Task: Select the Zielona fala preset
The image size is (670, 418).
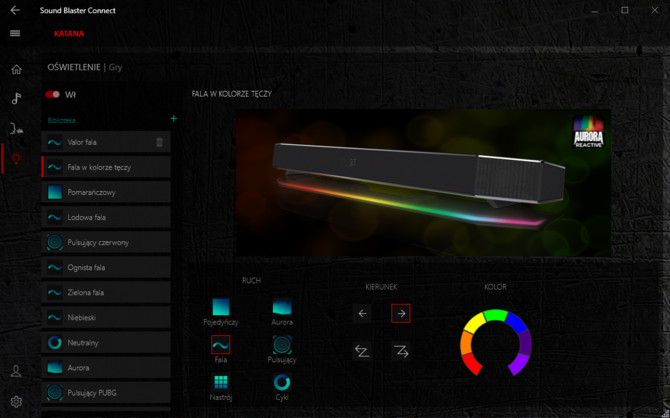Action: pos(106,292)
